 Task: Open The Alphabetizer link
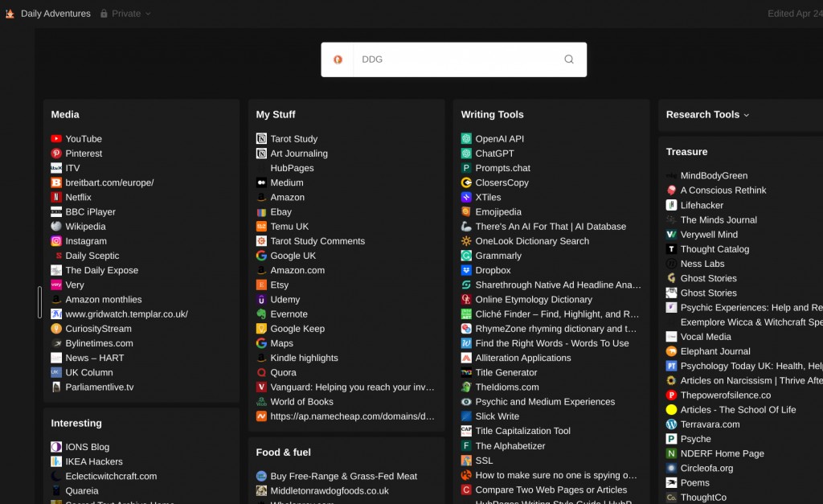click(x=510, y=446)
